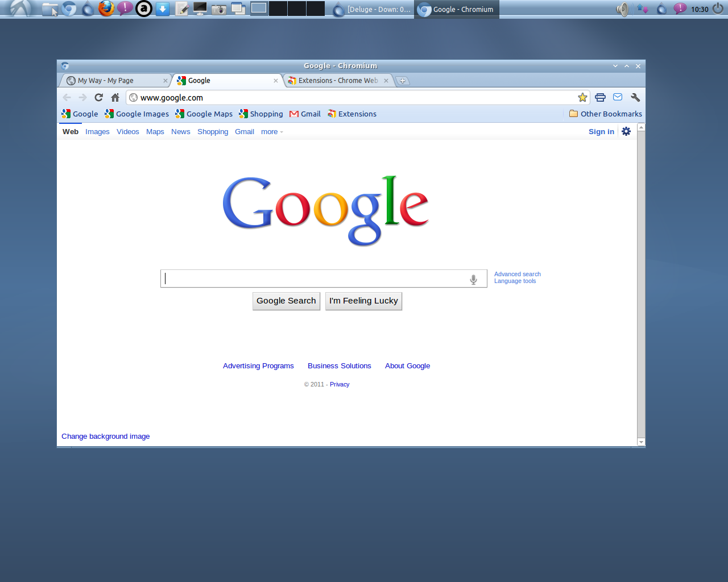
Task: Open Advanced search link
Action: [x=518, y=274]
